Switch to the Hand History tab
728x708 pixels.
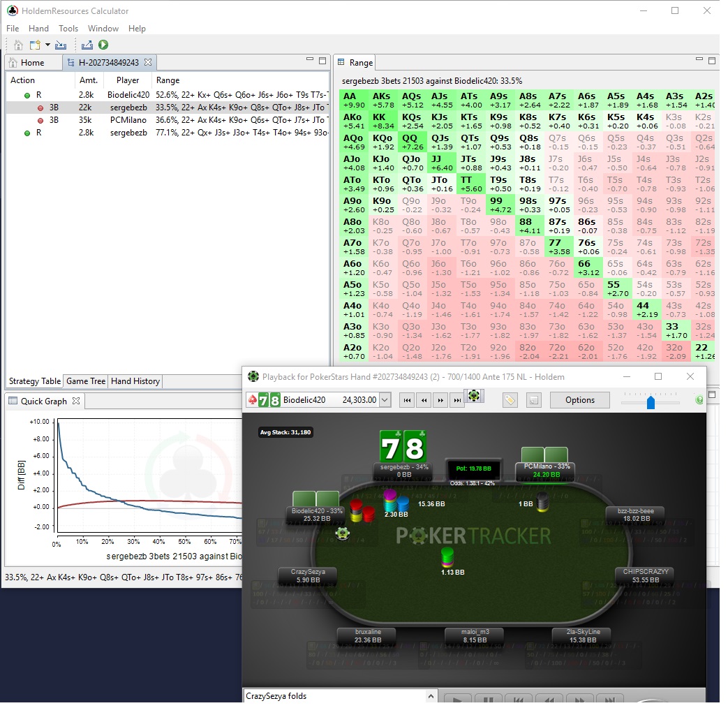pos(135,381)
